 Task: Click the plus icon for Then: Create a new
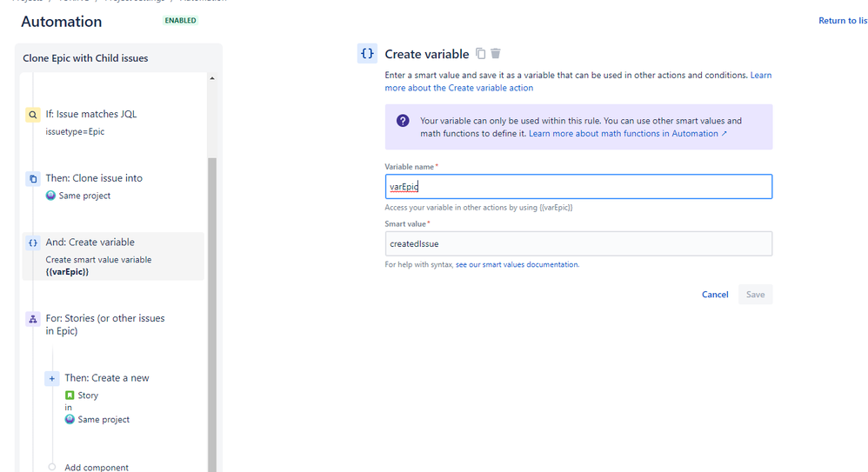[51, 378]
